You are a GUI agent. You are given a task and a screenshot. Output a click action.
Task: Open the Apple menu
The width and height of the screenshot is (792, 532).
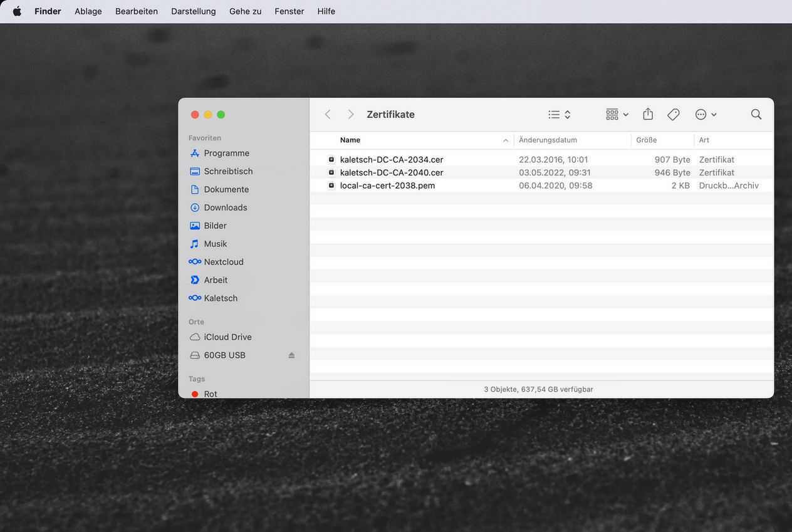[x=17, y=11]
